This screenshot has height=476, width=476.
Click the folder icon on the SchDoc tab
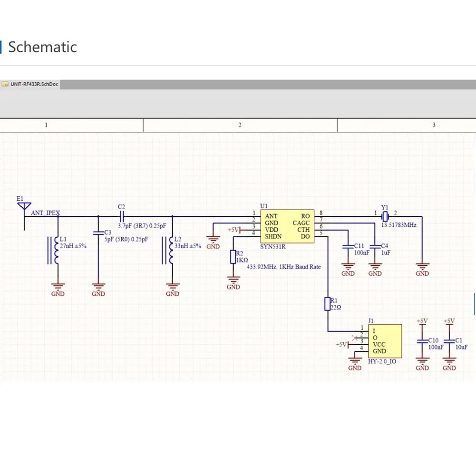(x=5, y=84)
